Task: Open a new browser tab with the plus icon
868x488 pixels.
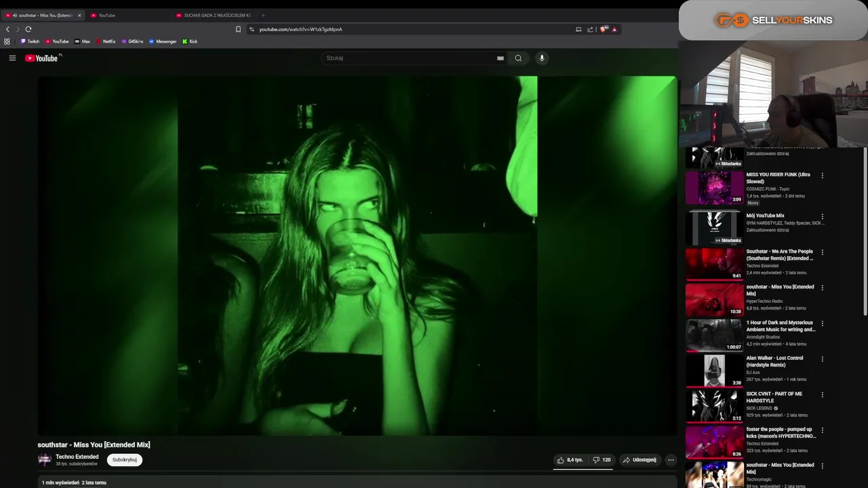Action: [263, 15]
